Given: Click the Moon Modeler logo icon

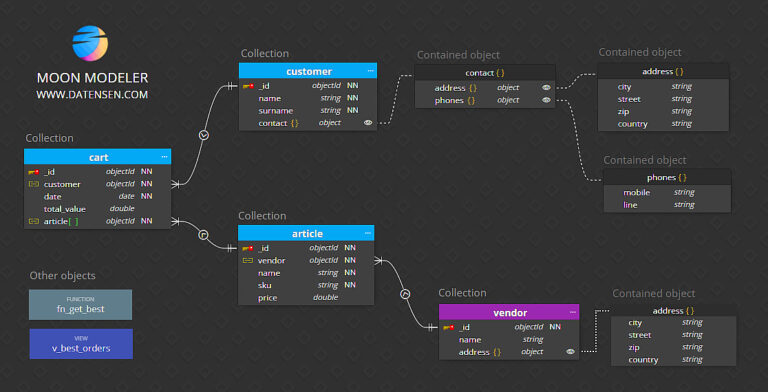Looking at the screenshot, I should coord(90,43).
